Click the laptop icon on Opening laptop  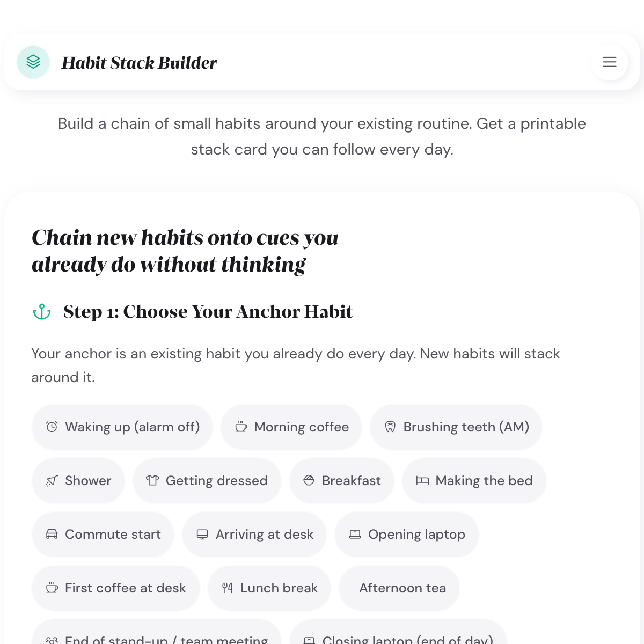coord(355,534)
